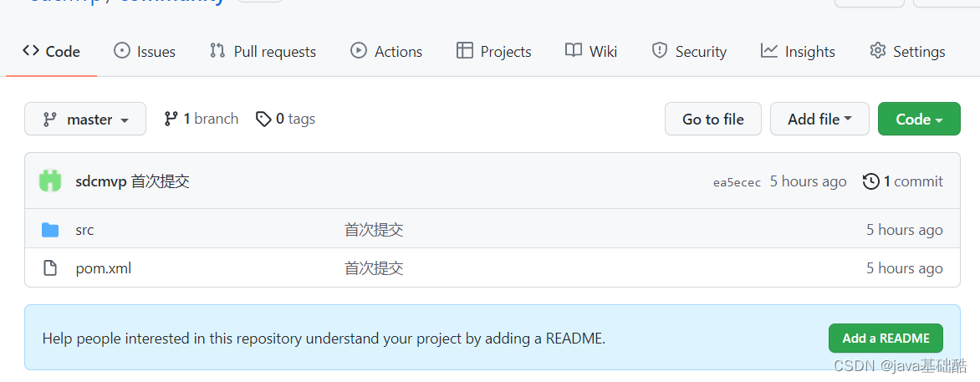Open 首次提交 commit message in pom.xml row

374,269
